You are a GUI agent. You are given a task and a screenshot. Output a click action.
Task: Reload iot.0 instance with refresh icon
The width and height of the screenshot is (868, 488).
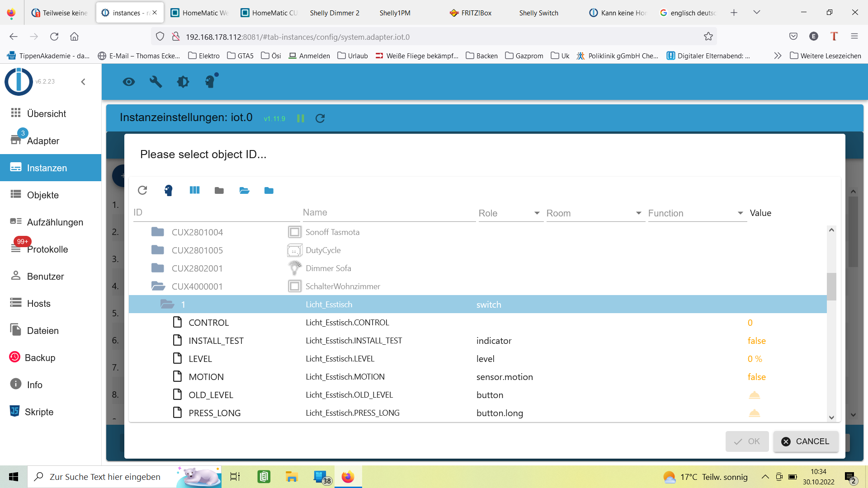coord(320,118)
